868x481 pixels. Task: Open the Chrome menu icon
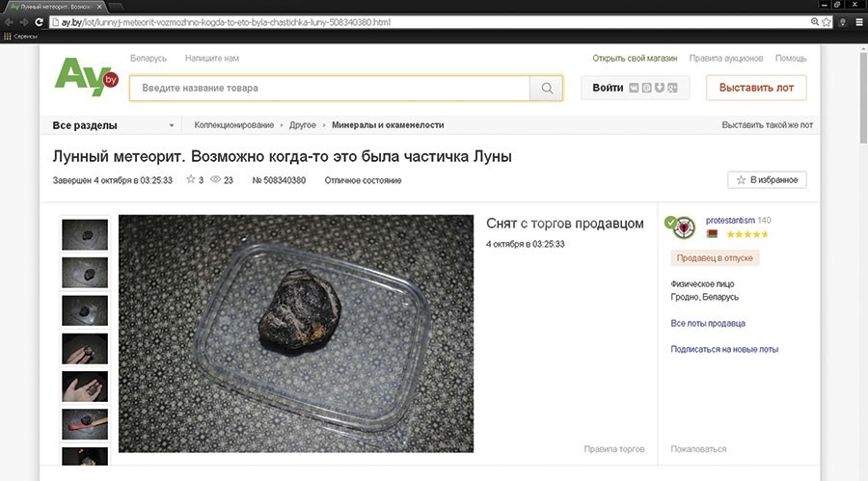(859, 22)
